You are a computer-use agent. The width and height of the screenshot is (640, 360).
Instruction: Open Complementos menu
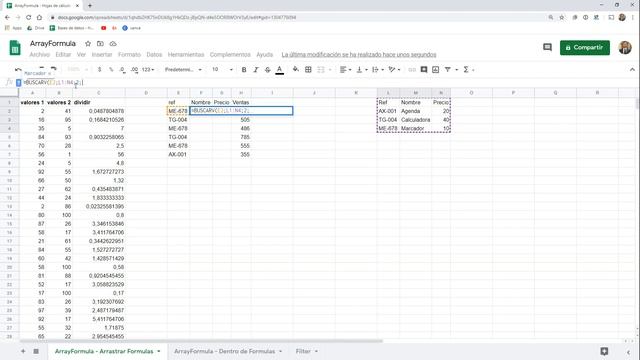coord(230,55)
